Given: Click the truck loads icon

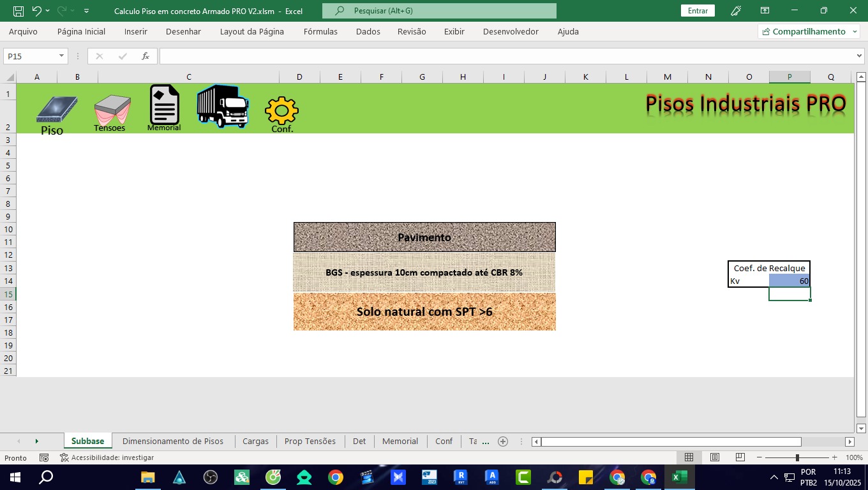Looking at the screenshot, I should (x=222, y=106).
